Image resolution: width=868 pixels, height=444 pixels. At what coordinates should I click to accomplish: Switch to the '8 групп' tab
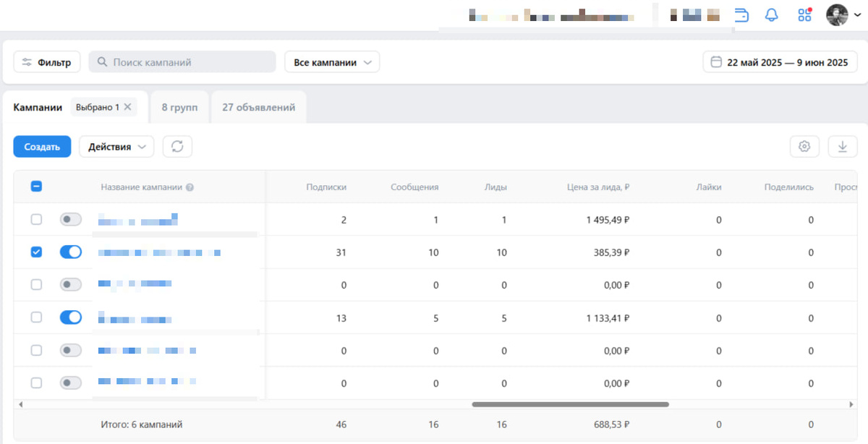point(179,107)
